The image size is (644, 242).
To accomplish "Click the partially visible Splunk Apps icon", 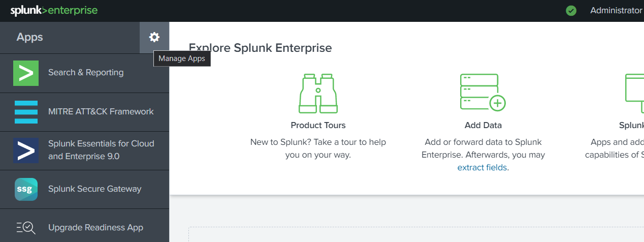I will pyautogui.click(x=634, y=94).
